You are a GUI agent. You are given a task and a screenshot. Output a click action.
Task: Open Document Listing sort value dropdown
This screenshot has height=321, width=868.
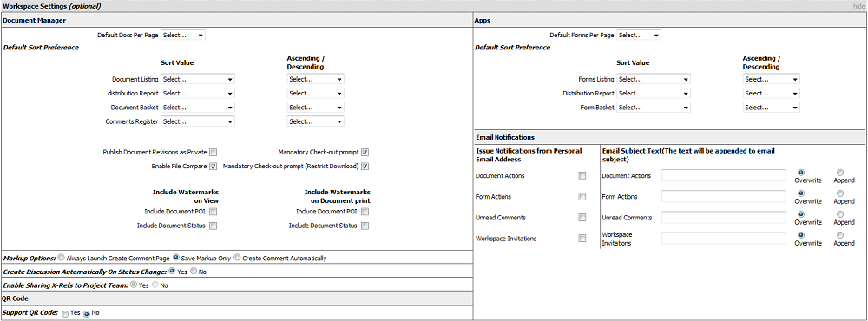[x=198, y=79]
